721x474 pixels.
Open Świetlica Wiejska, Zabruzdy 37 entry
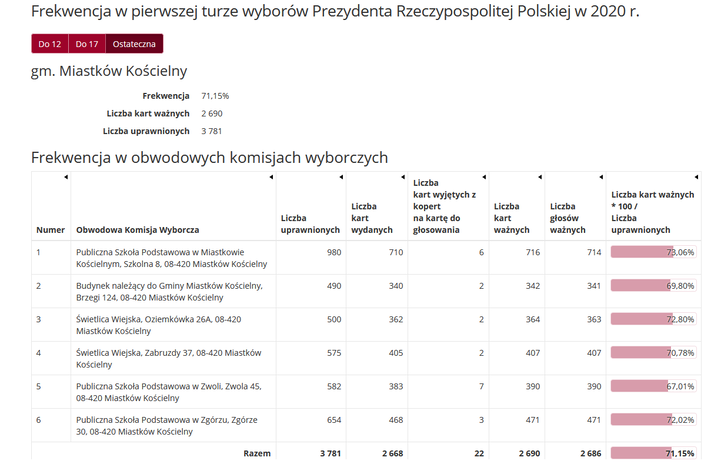coord(169,359)
